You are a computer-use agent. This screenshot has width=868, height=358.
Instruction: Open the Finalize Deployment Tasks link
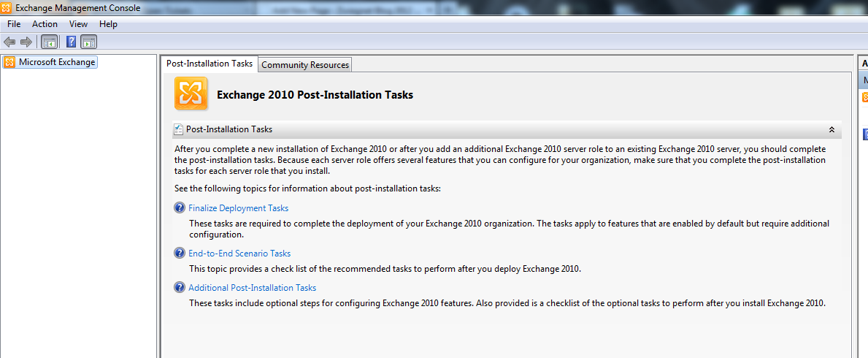[x=239, y=208]
